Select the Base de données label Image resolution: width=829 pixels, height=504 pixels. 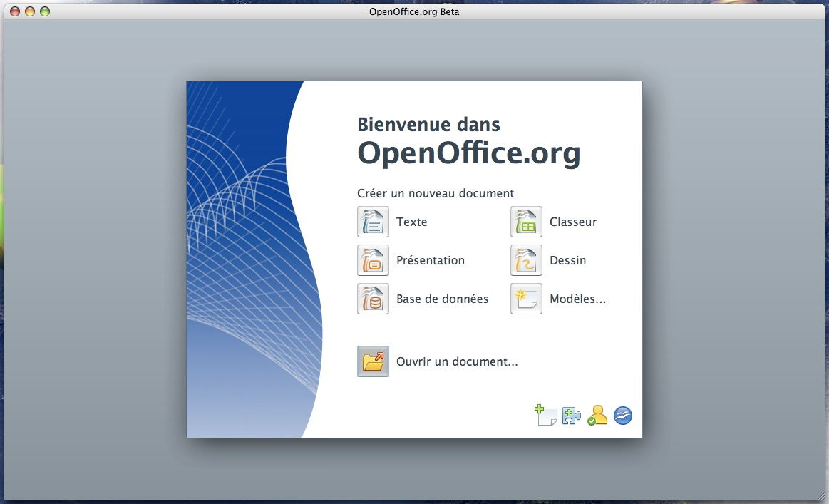tap(443, 299)
